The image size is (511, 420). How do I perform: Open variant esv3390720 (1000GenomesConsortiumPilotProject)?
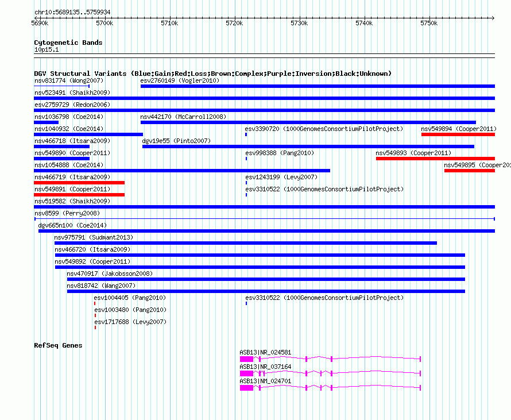click(324, 129)
